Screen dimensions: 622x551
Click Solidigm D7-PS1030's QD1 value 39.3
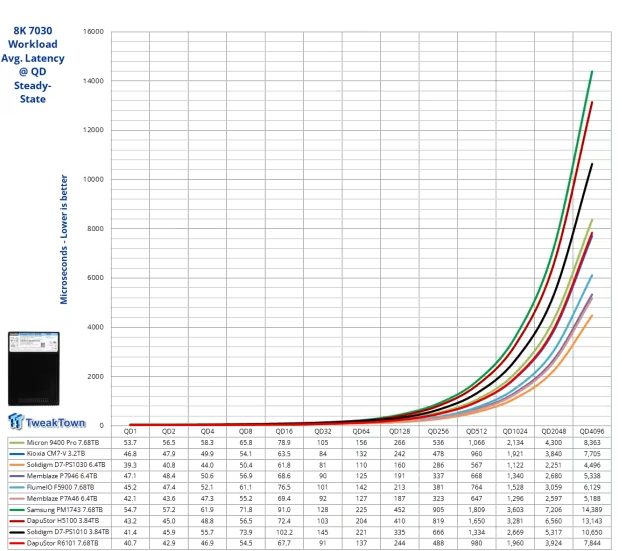click(x=130, y=465)
